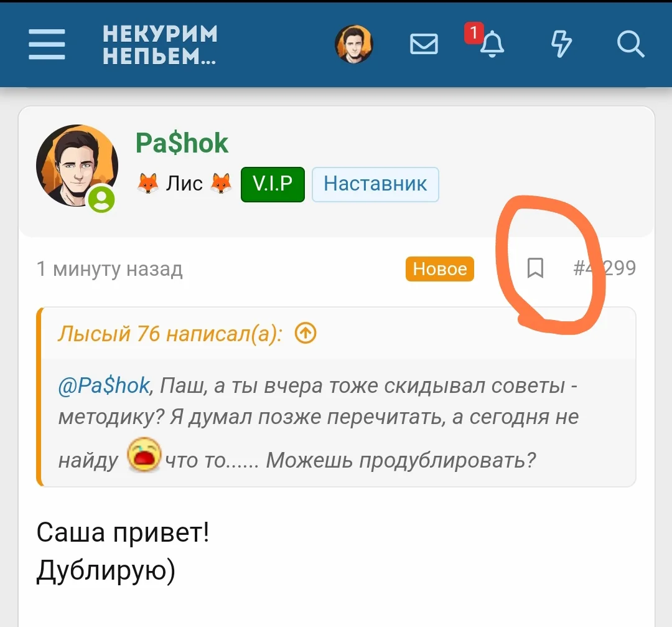Open the hamburger navigation menu
The width and height of the screenshot is (672, 627).
pyautogui.click(x=47, y=44)
